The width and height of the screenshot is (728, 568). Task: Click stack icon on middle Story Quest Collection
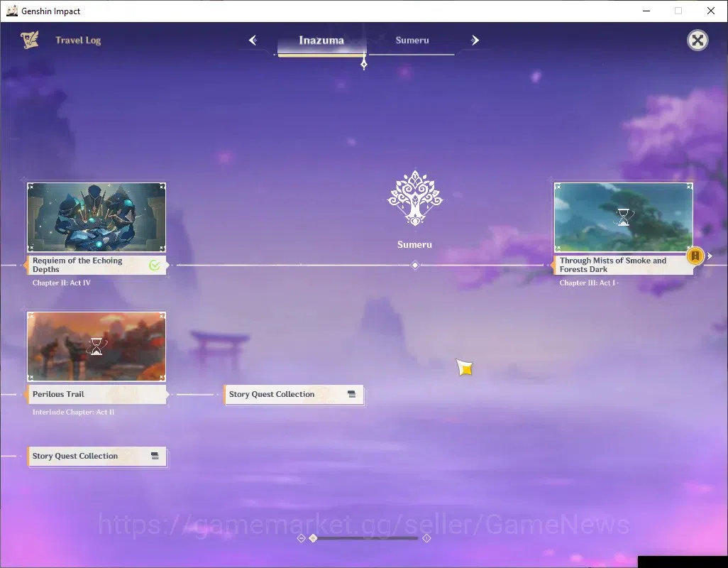coord(351,394)
